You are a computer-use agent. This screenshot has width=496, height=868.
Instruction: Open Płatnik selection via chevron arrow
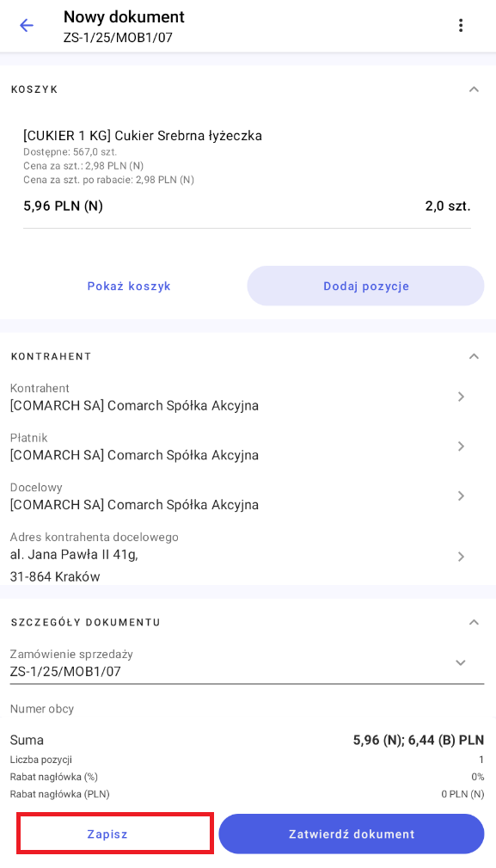click(x=461, y=446)
